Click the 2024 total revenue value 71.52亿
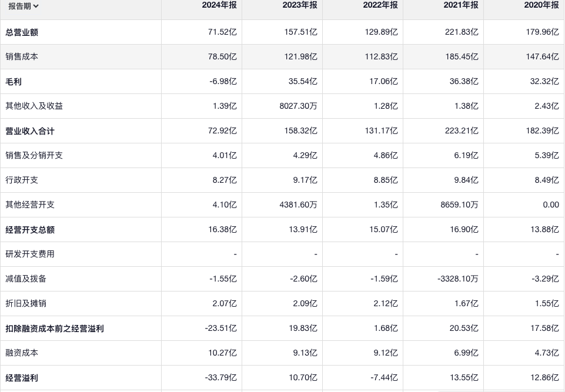 [222, 32]
